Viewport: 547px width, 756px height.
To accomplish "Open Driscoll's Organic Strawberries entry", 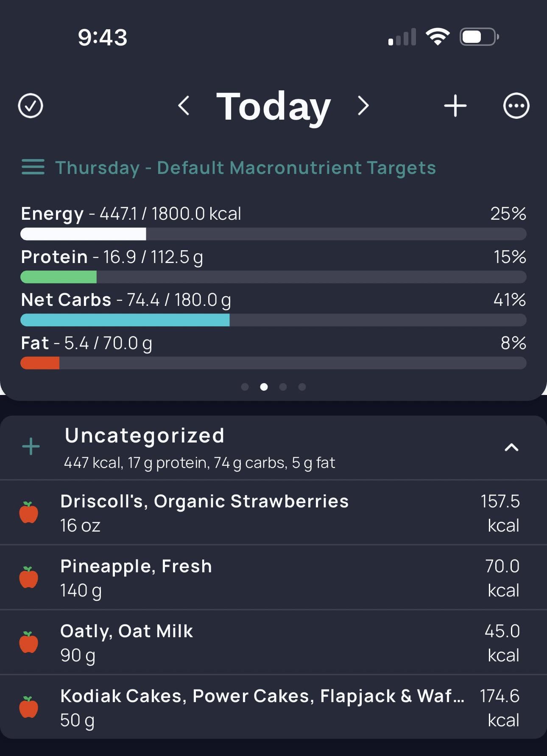I will click(x=273, y=512).
